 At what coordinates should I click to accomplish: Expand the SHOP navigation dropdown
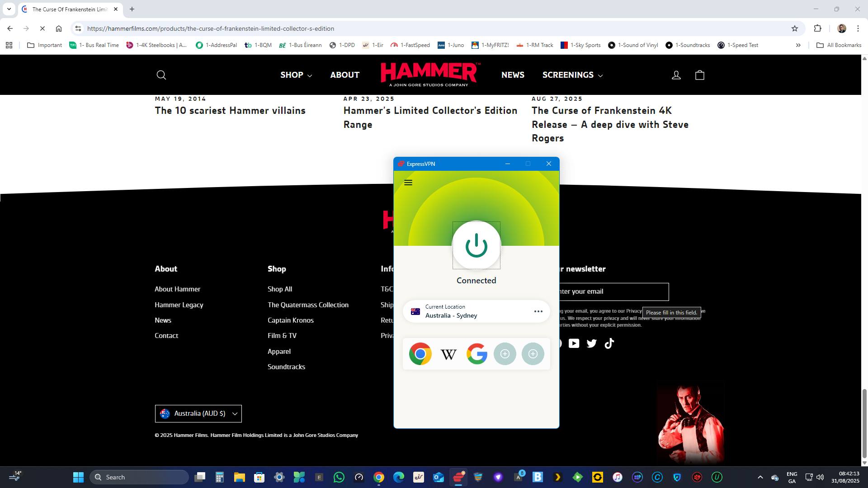point(296,75)
